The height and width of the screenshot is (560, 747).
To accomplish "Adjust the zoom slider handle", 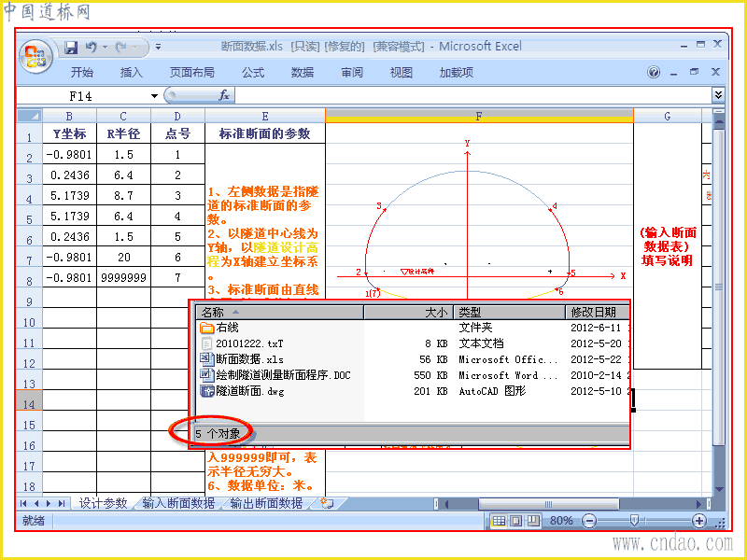I will 634,521.
